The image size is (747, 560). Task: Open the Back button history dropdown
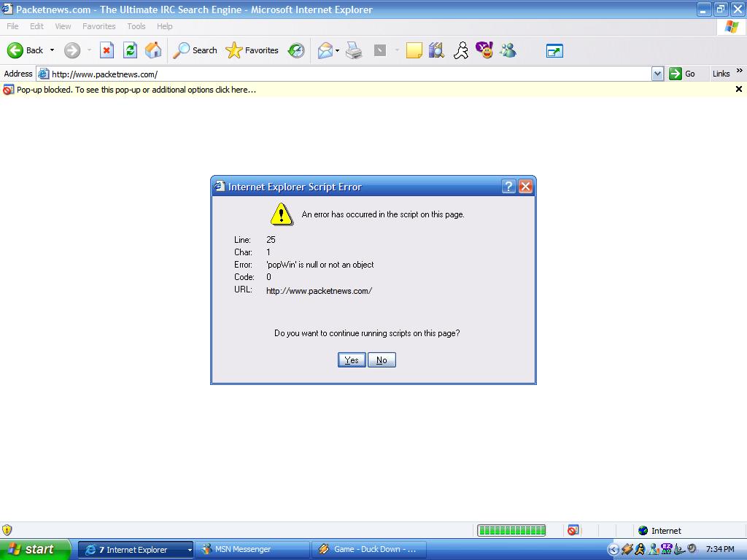click(x=51, y=50)
